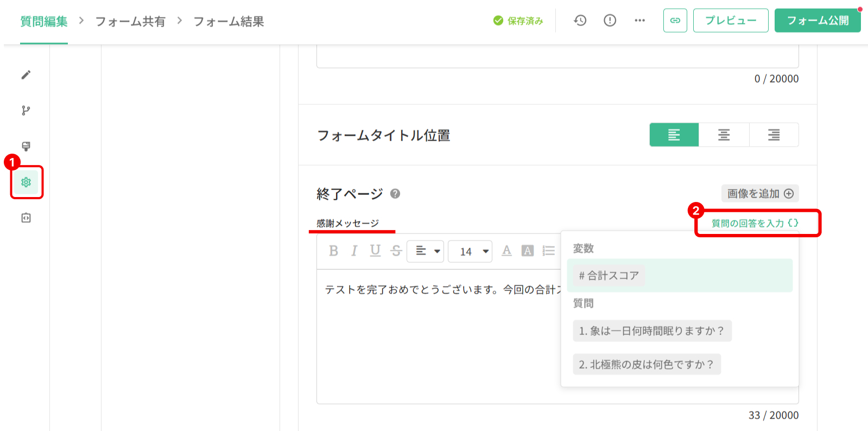Insert question 1. 象は一日何時間眠りますか？
The width and height of the screenshot is (868, 431).
(x=652, y=331)
